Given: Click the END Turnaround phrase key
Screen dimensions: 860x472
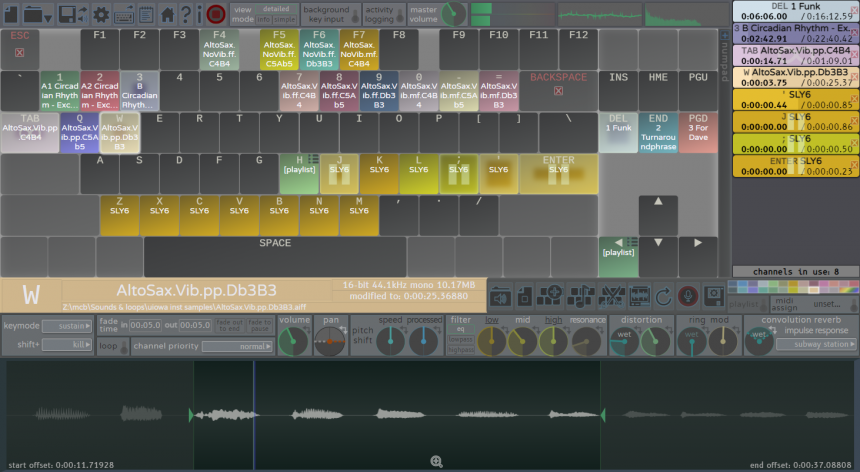Looking at the screenshot, I should 658,133.
